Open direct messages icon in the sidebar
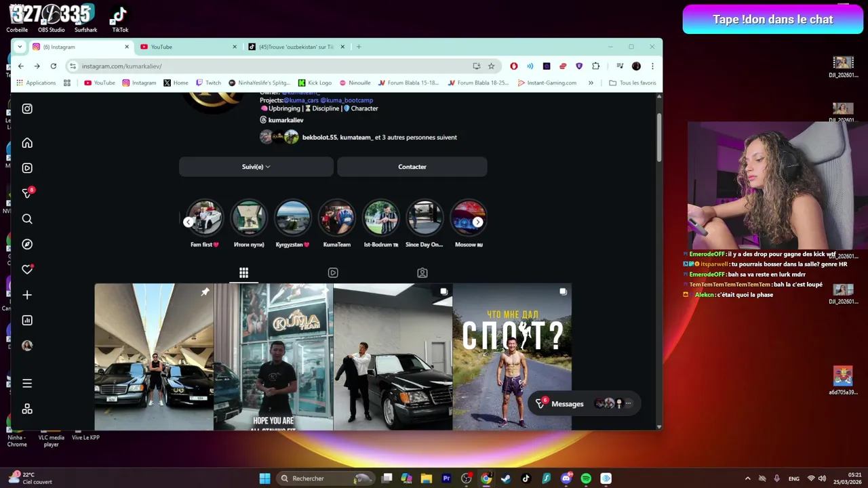The image size is (868, 488). coord(27,193)
